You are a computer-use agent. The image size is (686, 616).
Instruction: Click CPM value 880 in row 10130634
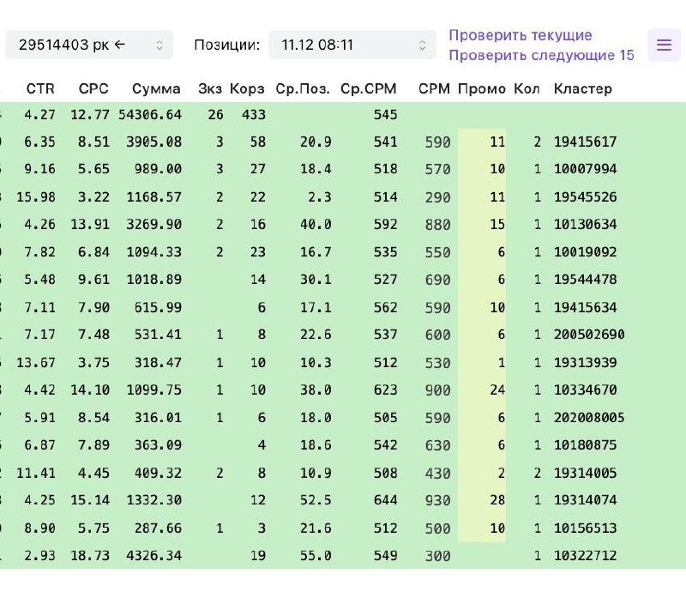click(x=438, y=225)
